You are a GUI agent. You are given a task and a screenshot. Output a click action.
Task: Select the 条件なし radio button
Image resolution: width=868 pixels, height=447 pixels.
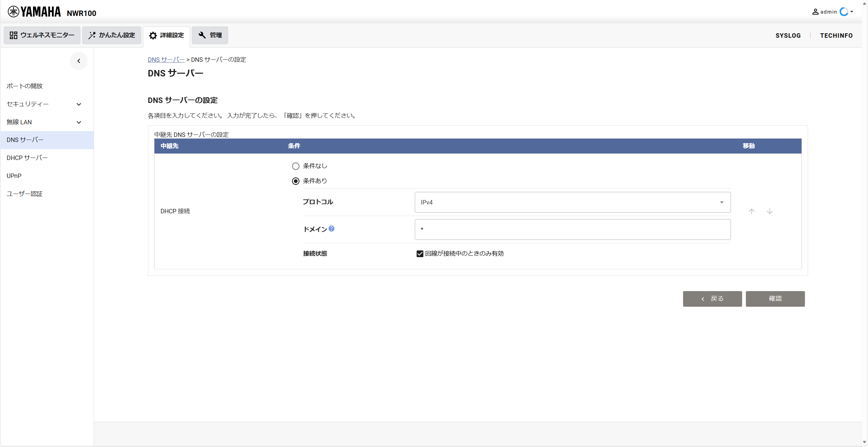(295, 166)
